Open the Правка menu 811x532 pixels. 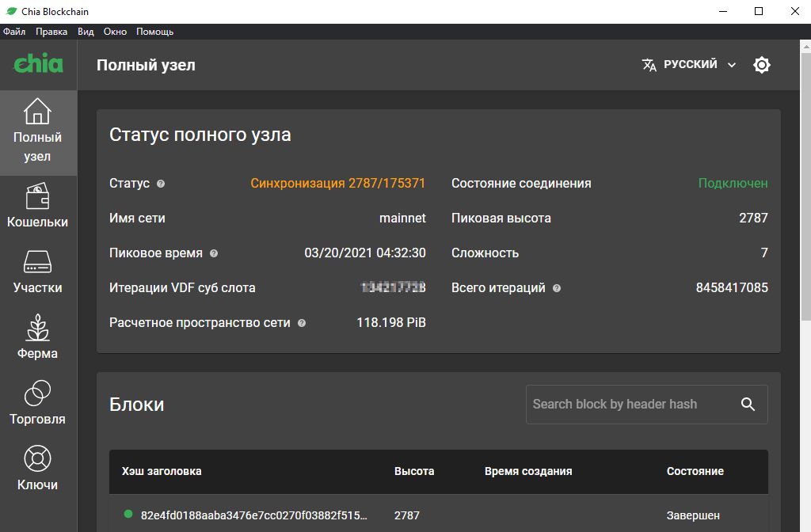tap(51, 32)
